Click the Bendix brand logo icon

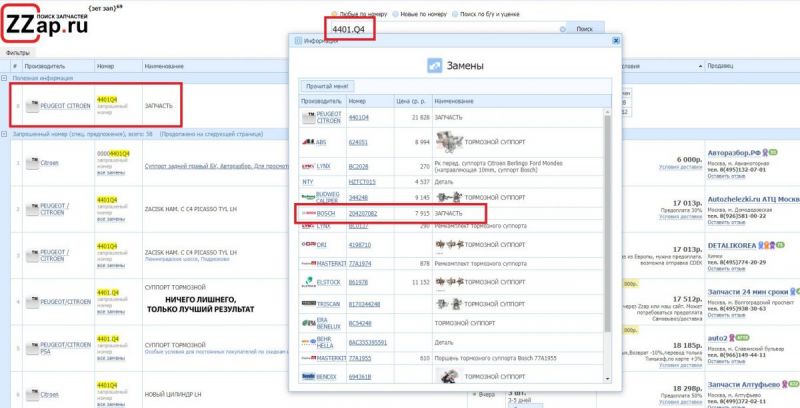click(x=309, y=376)
